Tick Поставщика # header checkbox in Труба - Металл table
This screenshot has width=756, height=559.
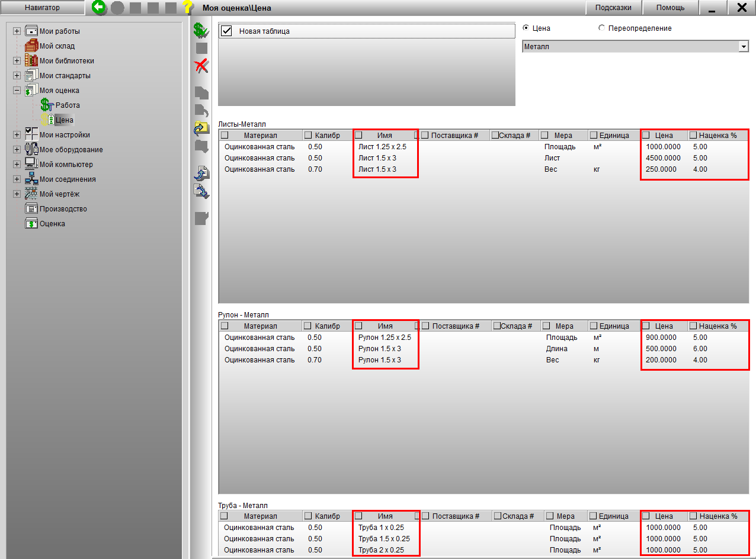[x=425, y=516]
